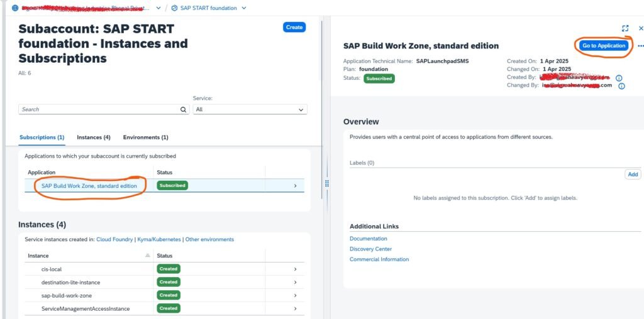The height and width of the screenshot is (319, 644).
Task: Close the subscription details panel
Action: [641, 28]
